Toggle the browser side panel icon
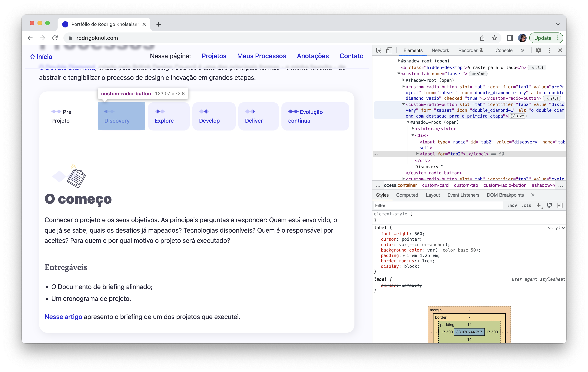Viewport: 588px width, 372px height. 510,38
